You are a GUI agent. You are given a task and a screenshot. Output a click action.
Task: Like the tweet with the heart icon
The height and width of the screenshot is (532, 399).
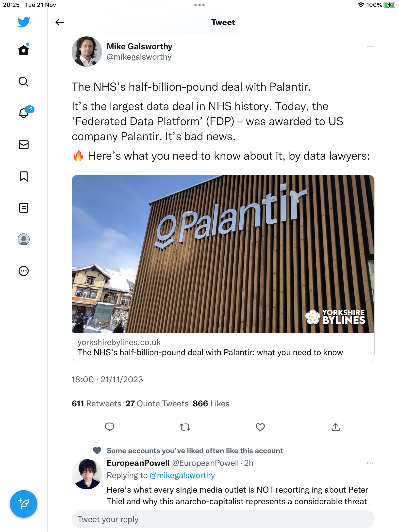260,427
